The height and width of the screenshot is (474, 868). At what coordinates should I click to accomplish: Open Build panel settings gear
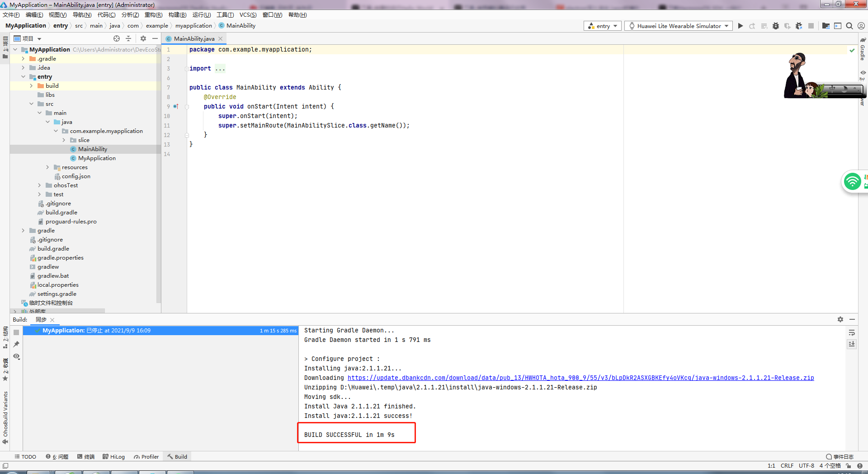pos(840,319)
